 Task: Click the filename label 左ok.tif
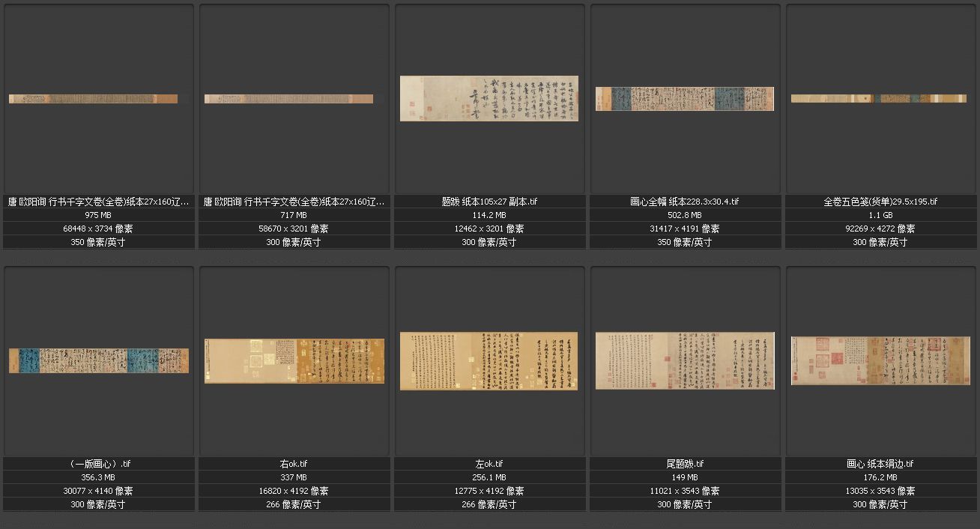[489, 464]
